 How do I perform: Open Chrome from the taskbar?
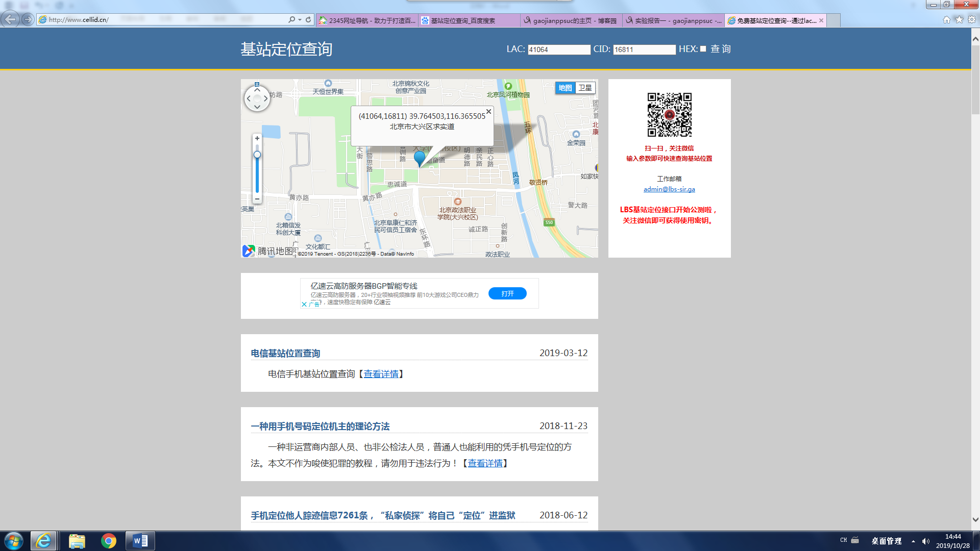click(x=108, y=541)
